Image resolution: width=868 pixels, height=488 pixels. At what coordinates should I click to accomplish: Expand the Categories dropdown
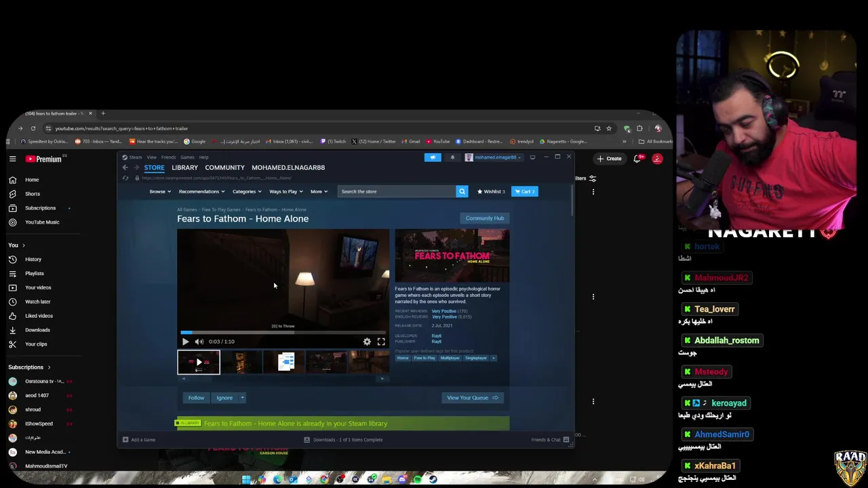pos(247,191)
